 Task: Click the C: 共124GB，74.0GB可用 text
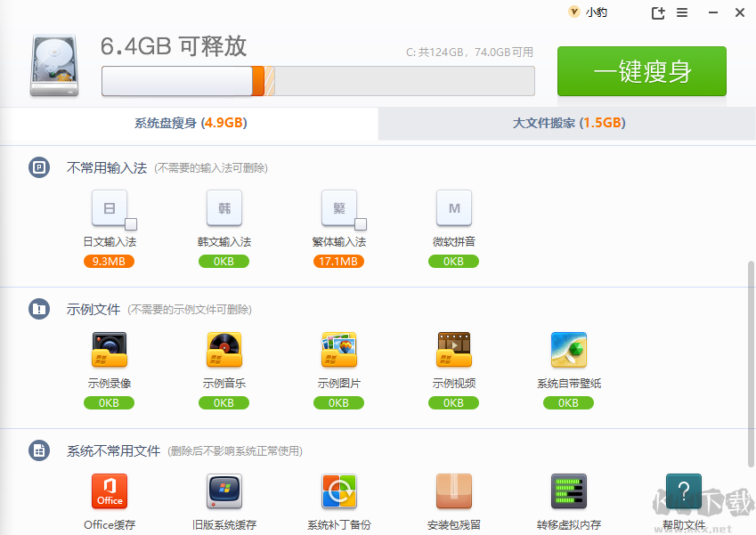[x=469, y=52]
